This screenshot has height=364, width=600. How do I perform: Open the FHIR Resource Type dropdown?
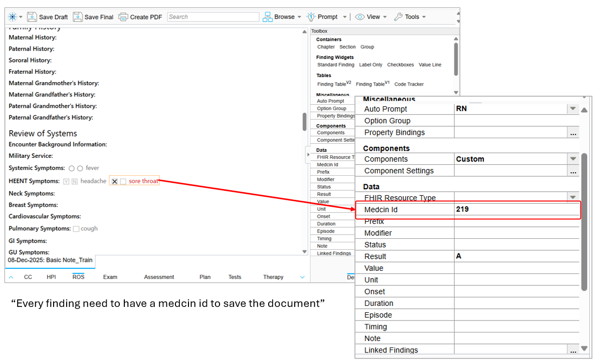(x=572, y=198)
